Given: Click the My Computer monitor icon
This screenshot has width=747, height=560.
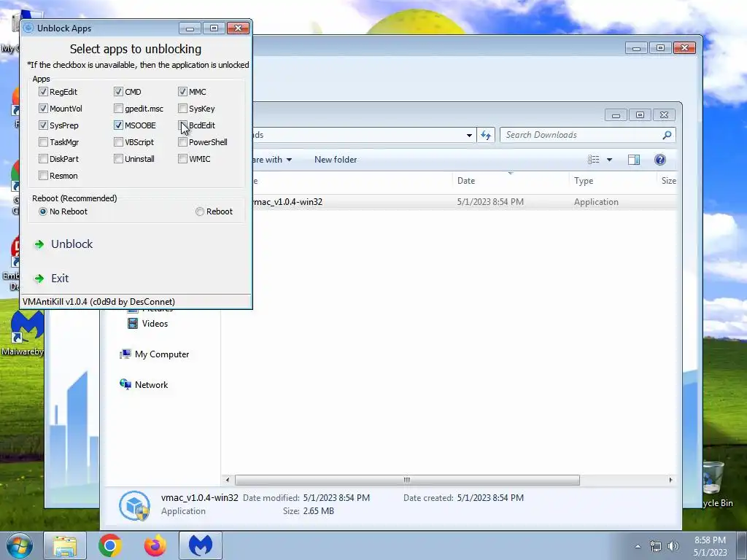Looking at the screenshot, I should [x=125, y=354].
